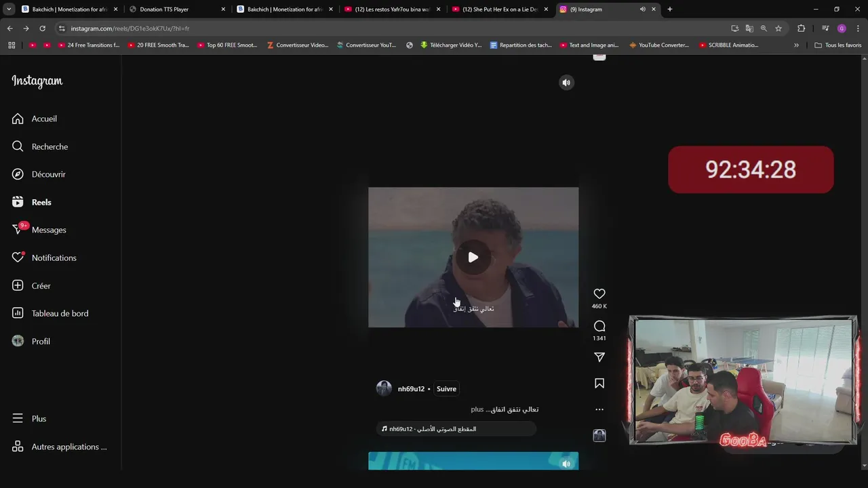Screen dimensions: 868x488
Task: Close the Donation TTS Player tab
Action: (x=223, y=9)
